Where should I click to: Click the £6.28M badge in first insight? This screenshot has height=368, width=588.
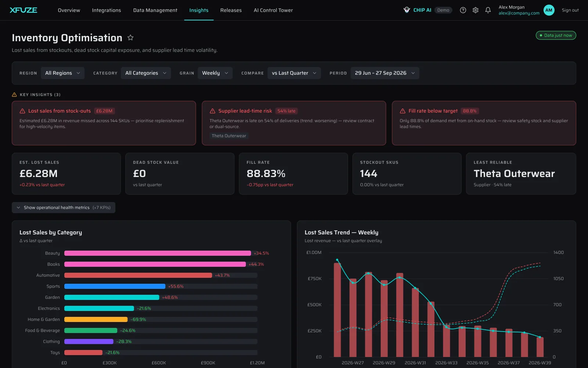(x=104, y=111)
